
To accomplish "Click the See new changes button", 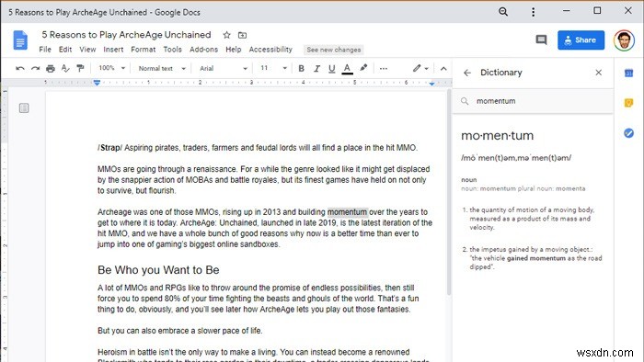I will click(x=333, y=50).
